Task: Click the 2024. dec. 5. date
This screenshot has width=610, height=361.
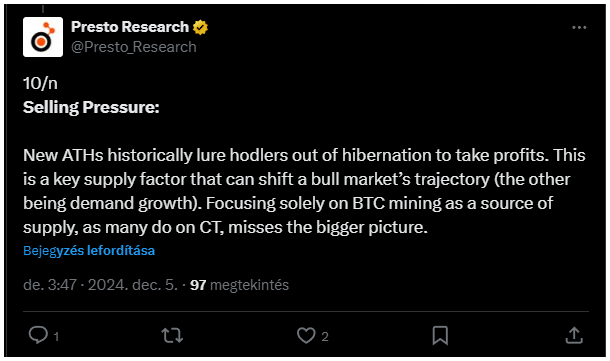Action: pyautogui.click(x=133, y=285)
